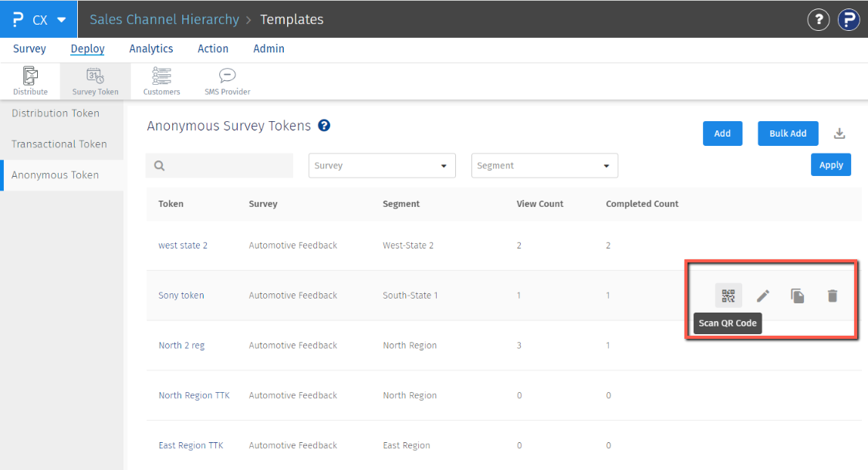Click help icon next to Anonymous Survey Tokens

324,125
